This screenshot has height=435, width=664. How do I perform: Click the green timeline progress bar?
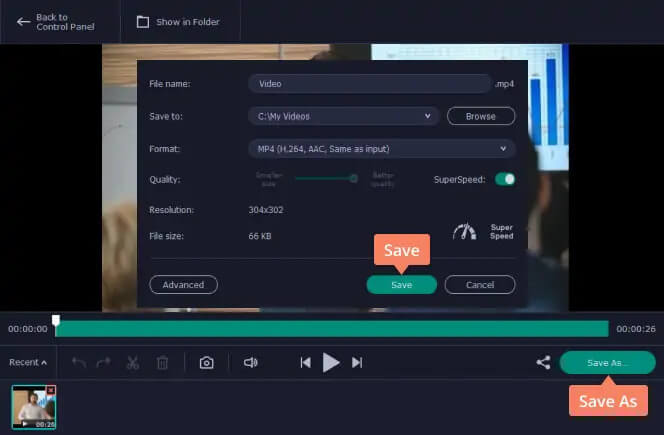click(332, 329)
